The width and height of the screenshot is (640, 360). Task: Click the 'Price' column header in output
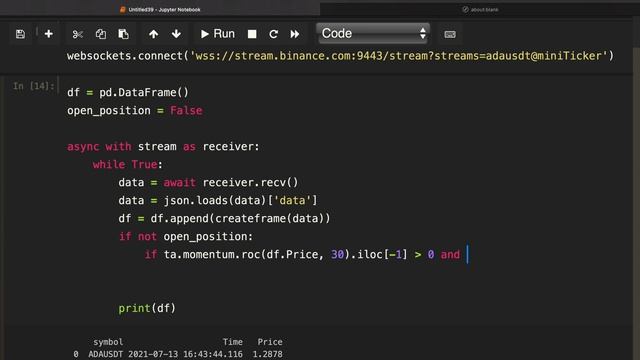(x=270, y=342)
